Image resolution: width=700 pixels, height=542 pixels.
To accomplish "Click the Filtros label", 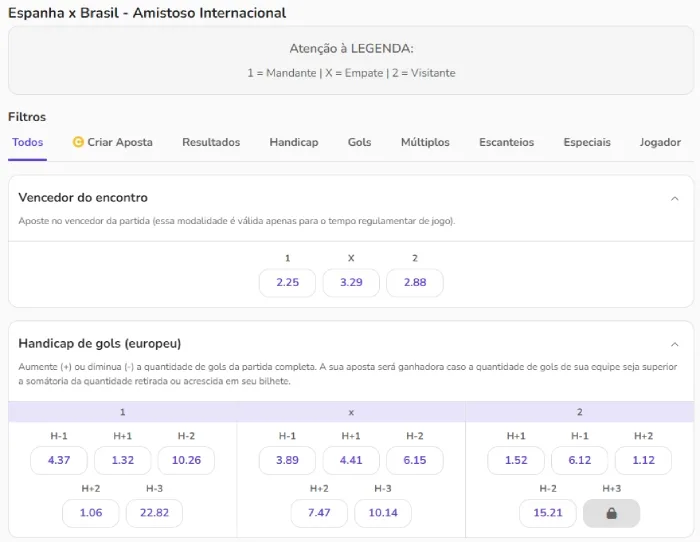I will pyautogui.click(x=27, y=117).
